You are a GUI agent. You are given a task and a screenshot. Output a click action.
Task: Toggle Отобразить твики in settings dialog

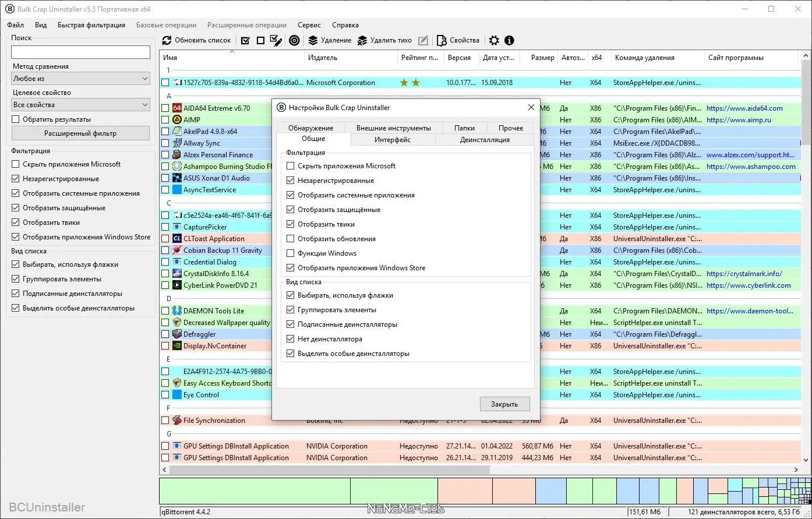pos(291,224)
